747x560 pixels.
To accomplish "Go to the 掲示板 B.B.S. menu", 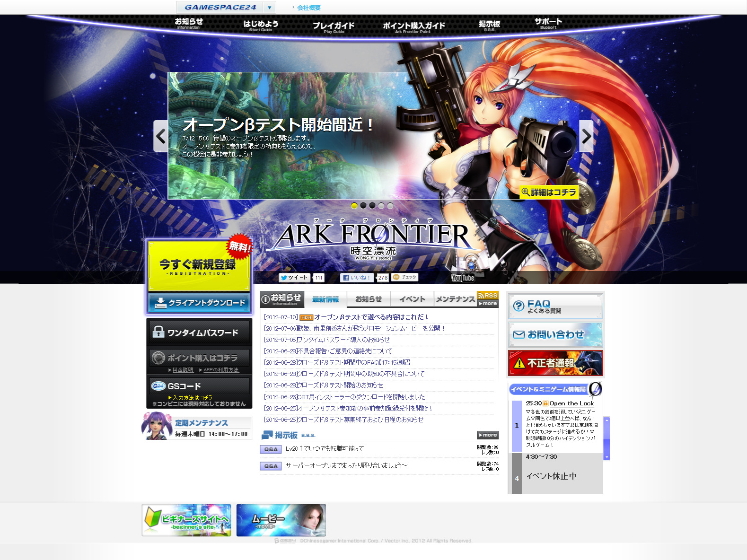I will pyautogui.click(x=489, y=26).
